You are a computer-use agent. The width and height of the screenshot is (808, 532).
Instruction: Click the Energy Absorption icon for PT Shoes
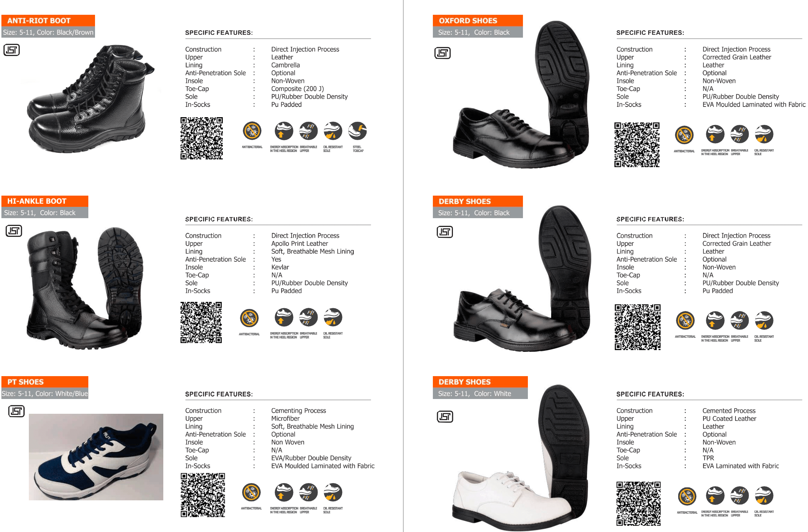pyautogui.click(x=284, y=492)
